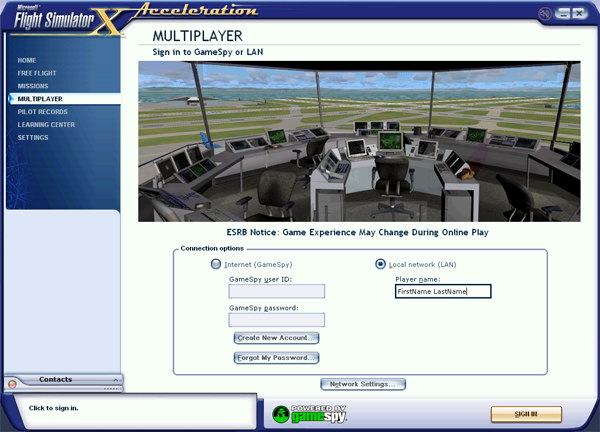Open the Learning Center
Viewport: 600px width, 432px height.
click(46, 125)
